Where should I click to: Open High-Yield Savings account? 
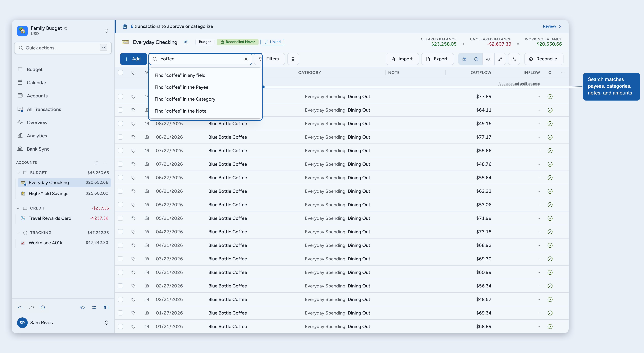(64, 194)
